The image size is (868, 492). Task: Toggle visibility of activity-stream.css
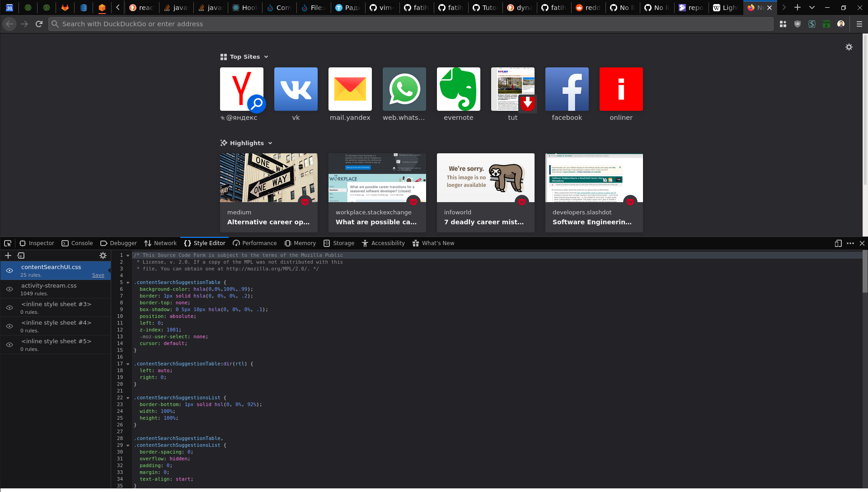tap(9, 289)
